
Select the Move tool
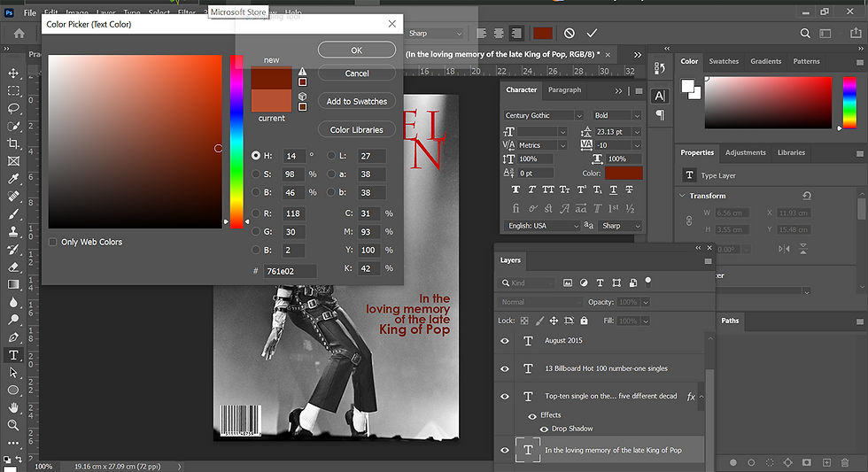coord(13,74)
